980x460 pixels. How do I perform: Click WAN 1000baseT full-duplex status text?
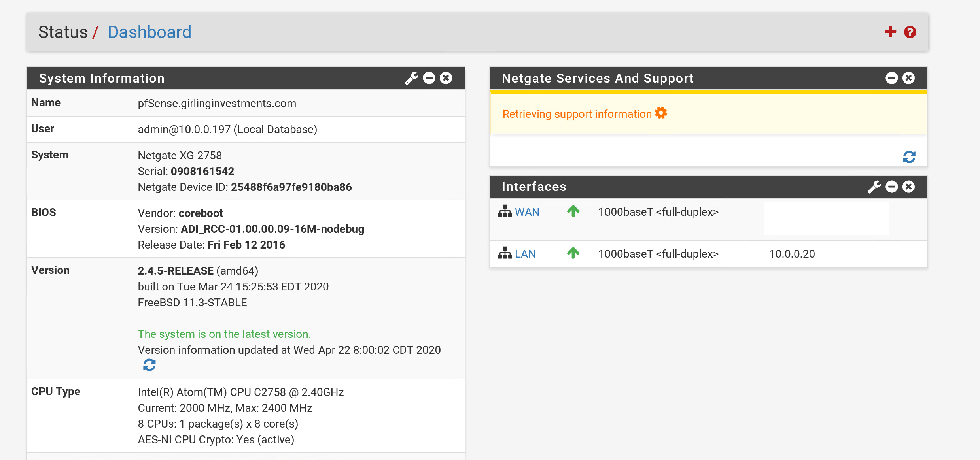[x=658, y=212]
